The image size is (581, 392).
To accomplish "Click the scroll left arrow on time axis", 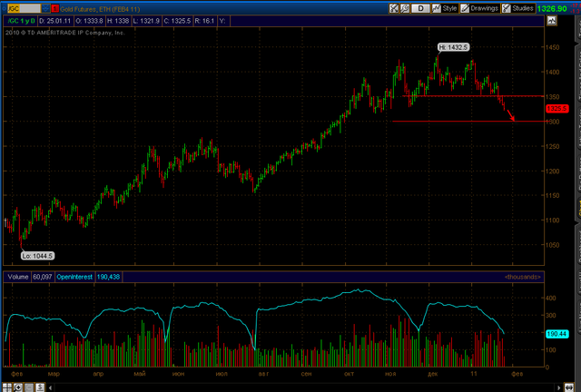I will [51, 387].
